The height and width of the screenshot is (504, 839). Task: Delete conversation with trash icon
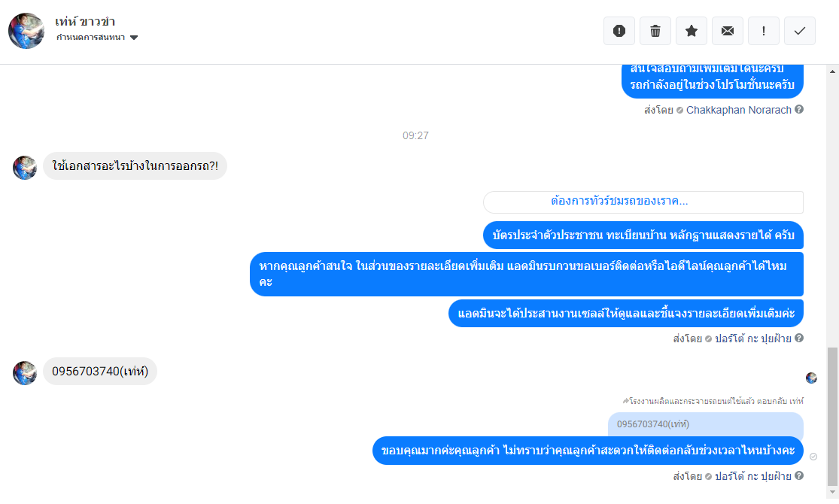point(655,31)
